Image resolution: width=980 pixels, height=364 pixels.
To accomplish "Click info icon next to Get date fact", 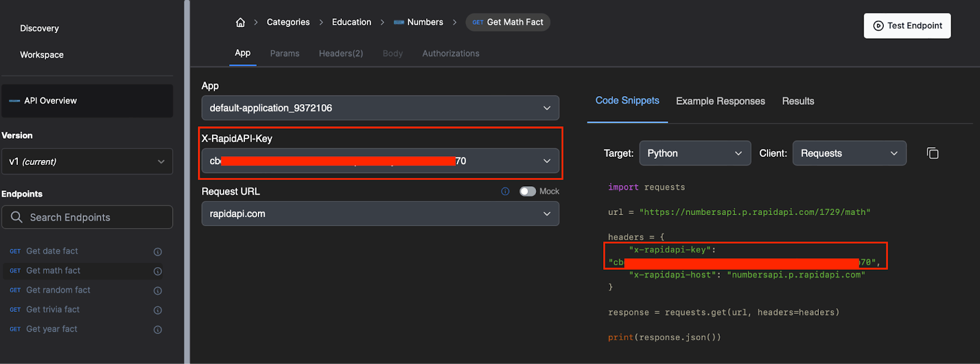I will tap(157, 252).
